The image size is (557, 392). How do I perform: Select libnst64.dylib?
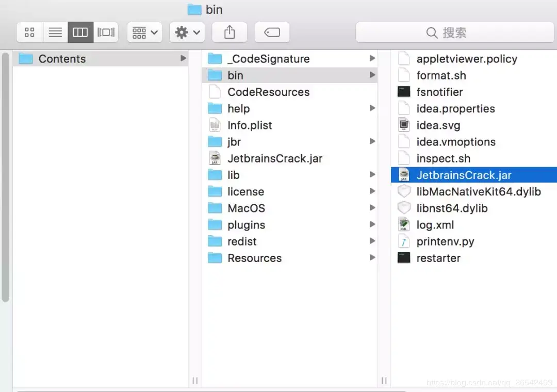coord(474,208)
